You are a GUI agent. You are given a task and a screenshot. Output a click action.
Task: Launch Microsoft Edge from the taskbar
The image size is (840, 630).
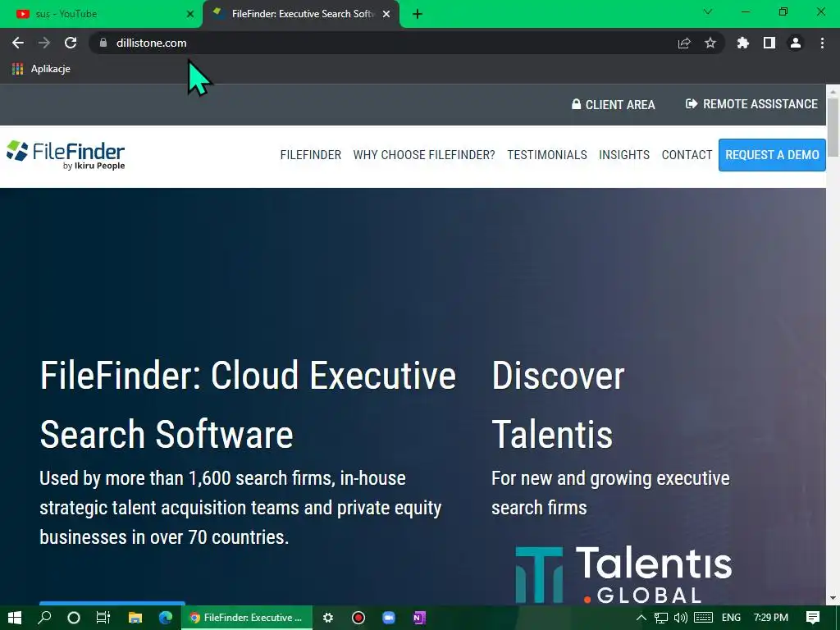(x=166, y=618)
